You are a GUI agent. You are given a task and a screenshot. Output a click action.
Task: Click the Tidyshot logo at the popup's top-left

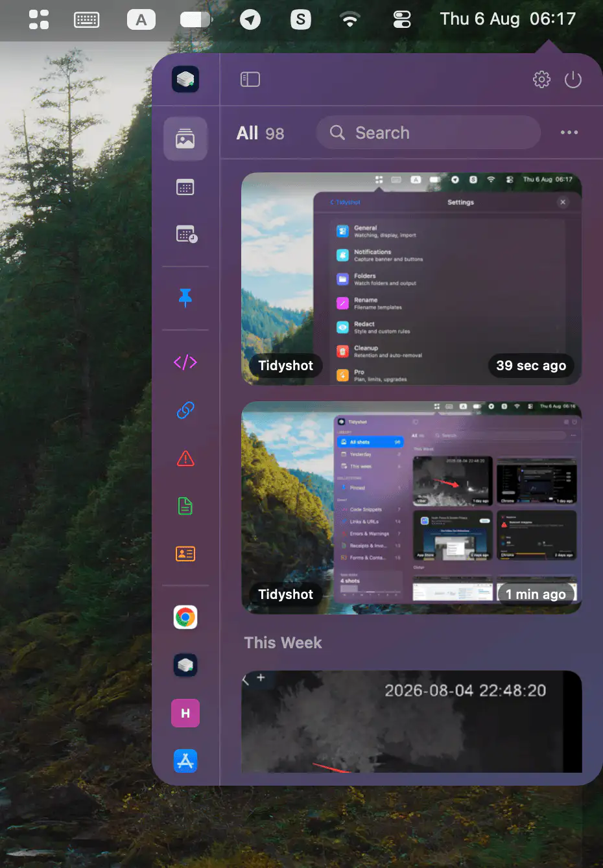185,80
